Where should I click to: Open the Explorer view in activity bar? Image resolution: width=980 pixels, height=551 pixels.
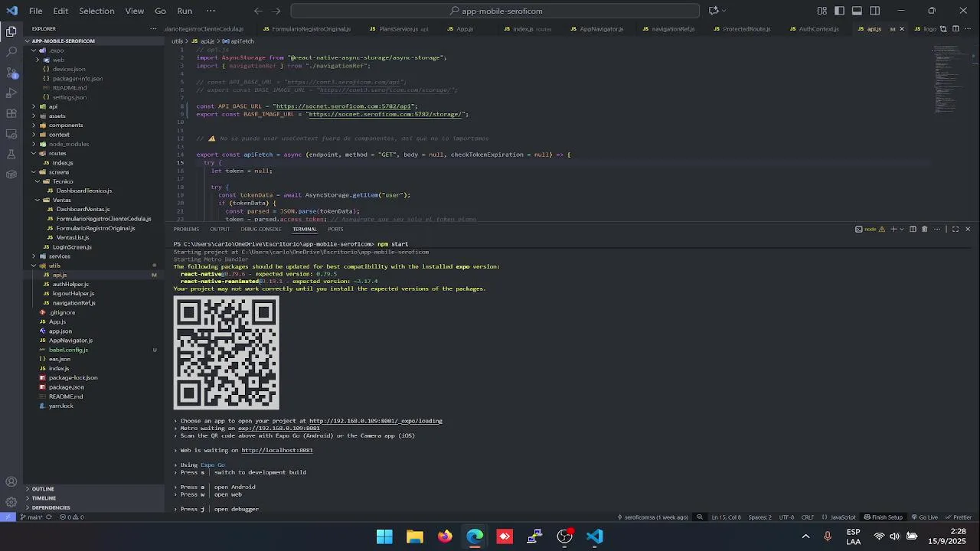tap(11, 31)
